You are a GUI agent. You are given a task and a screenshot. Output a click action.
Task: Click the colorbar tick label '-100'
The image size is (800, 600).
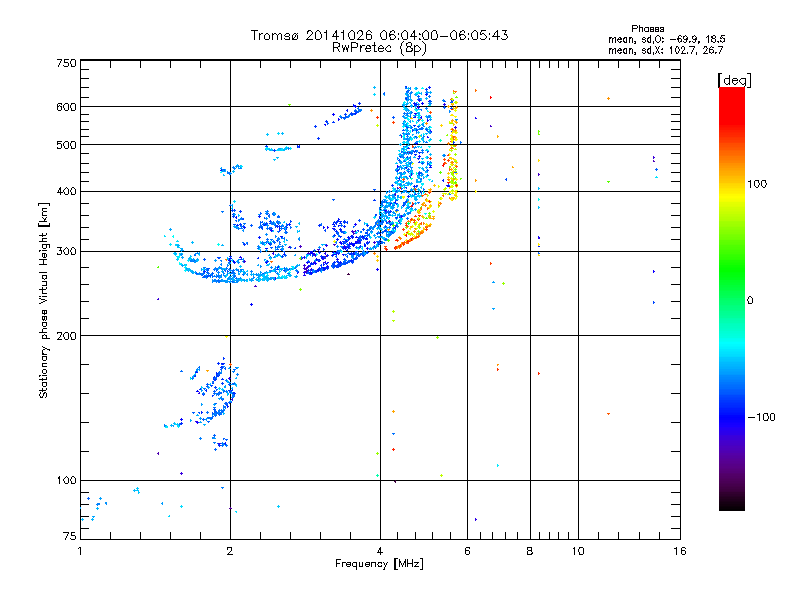(x=761, y=417)
